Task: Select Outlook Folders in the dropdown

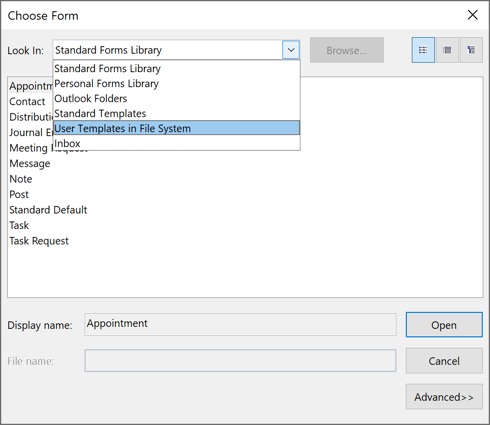Action: (x=176, y=98)
